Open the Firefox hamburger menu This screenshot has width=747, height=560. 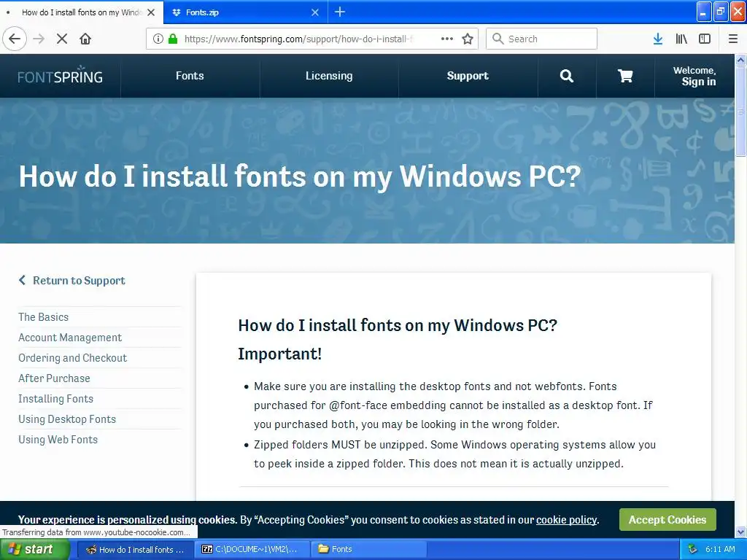coord(733,39)
